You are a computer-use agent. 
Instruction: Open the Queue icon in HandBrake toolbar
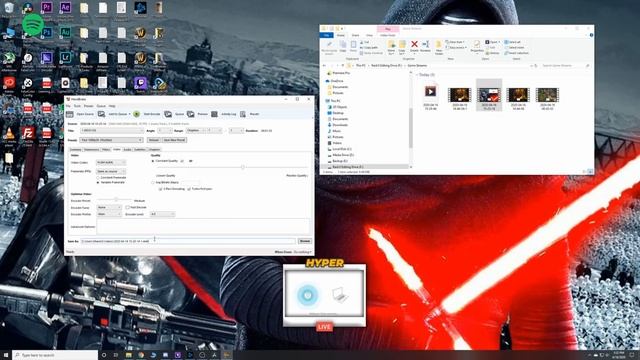click(x=168, y=114)
